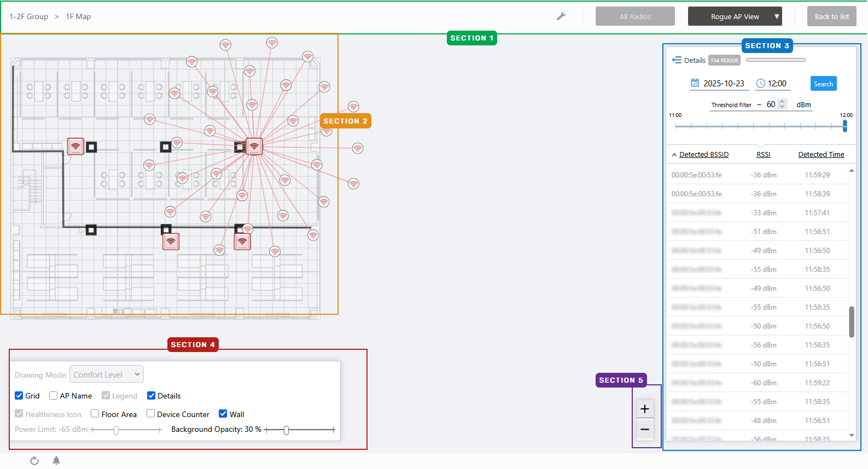Sort by the Detected Time column header

[820, 155]
